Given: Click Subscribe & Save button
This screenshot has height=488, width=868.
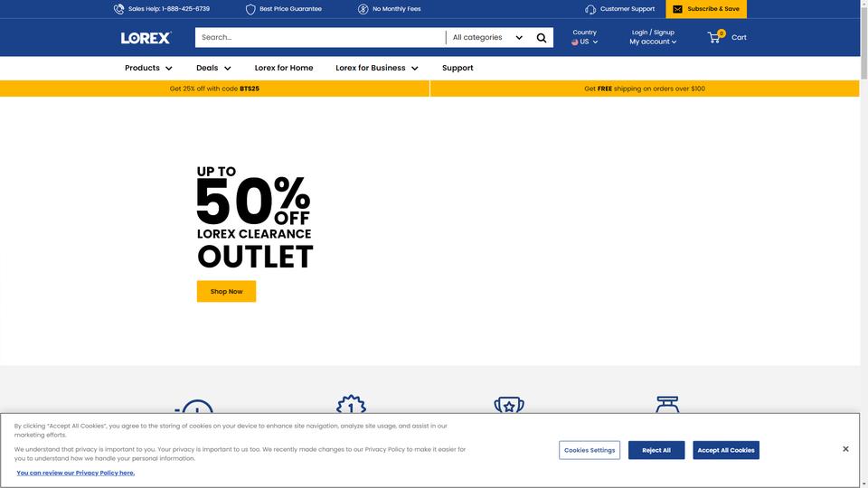Looking at the screenshot, I should 706,9.
